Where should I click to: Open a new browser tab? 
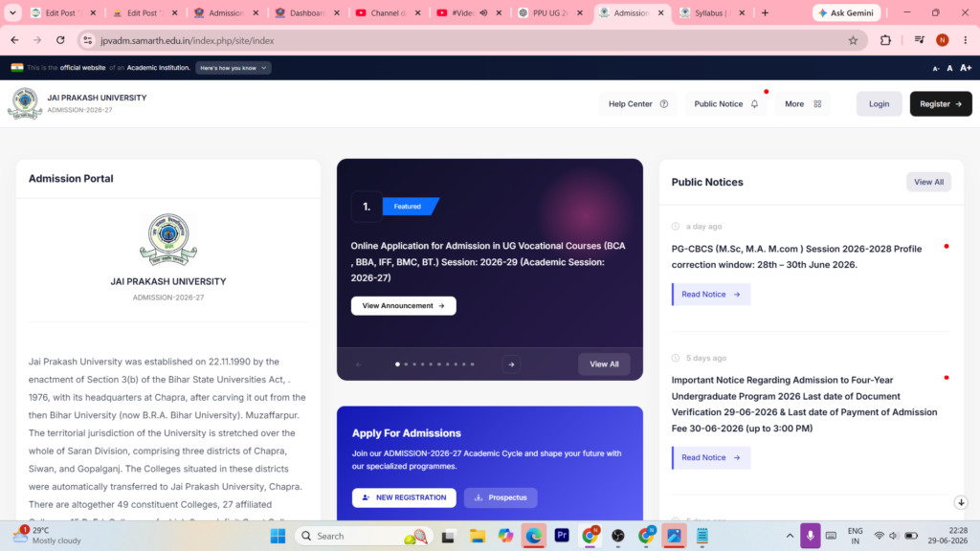click(x=765, y=12)
